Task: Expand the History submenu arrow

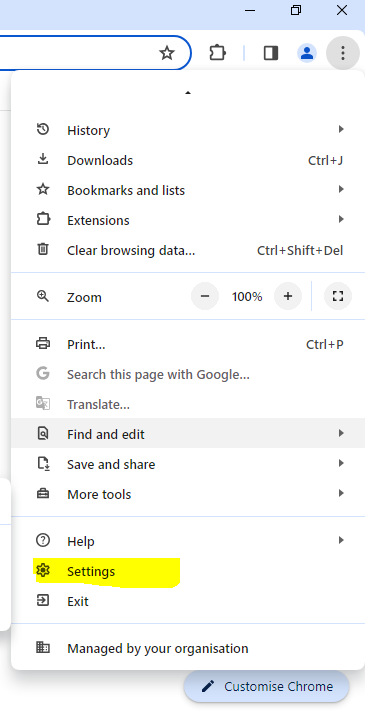Action: coord(341,130)
